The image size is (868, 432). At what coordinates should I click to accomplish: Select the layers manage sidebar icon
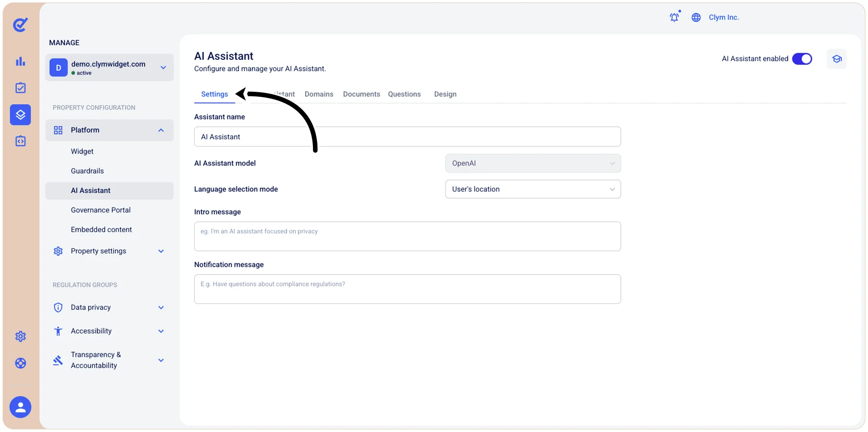point(20,115)
